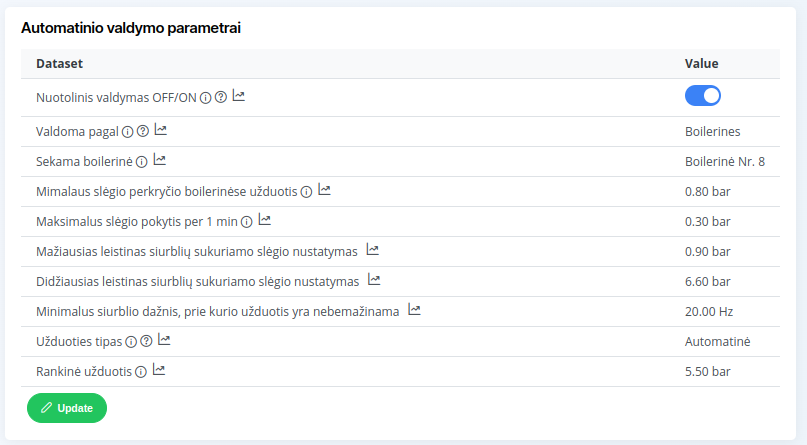Open chart icon for Rankinė užduotis
807x445 pixels.
click(x=158, y=370)
